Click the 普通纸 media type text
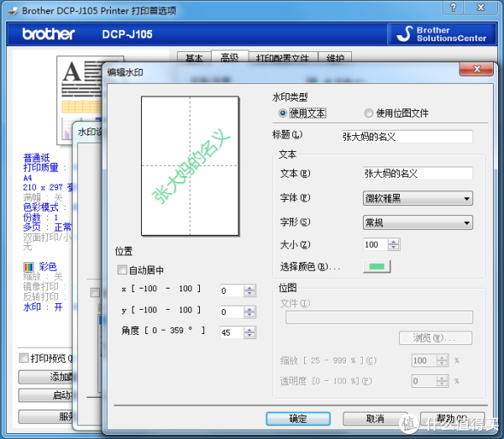The image size is (504, 439). pyautogui.click(x=36, y=158)
